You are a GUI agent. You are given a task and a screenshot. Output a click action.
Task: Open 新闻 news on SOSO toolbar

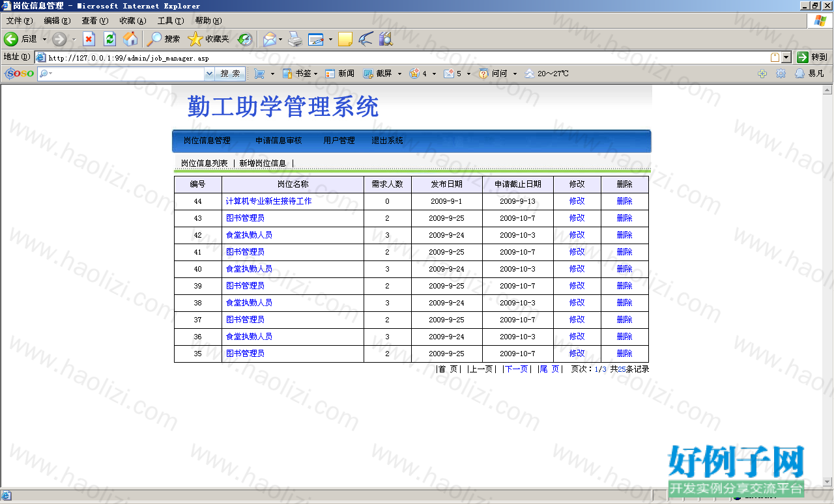[x=339, y=74]
